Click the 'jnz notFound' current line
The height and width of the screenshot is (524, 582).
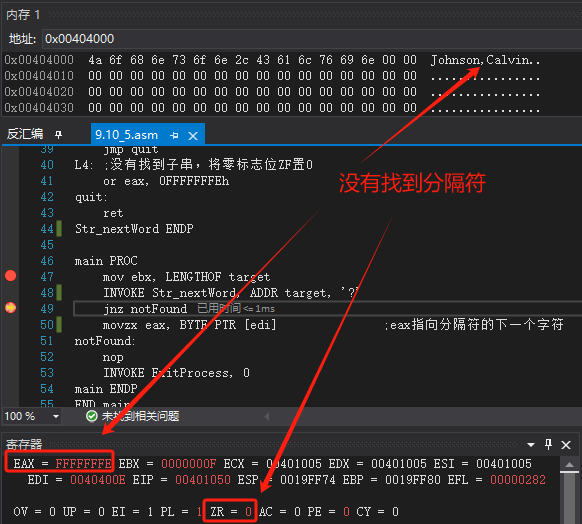(145, 309)
